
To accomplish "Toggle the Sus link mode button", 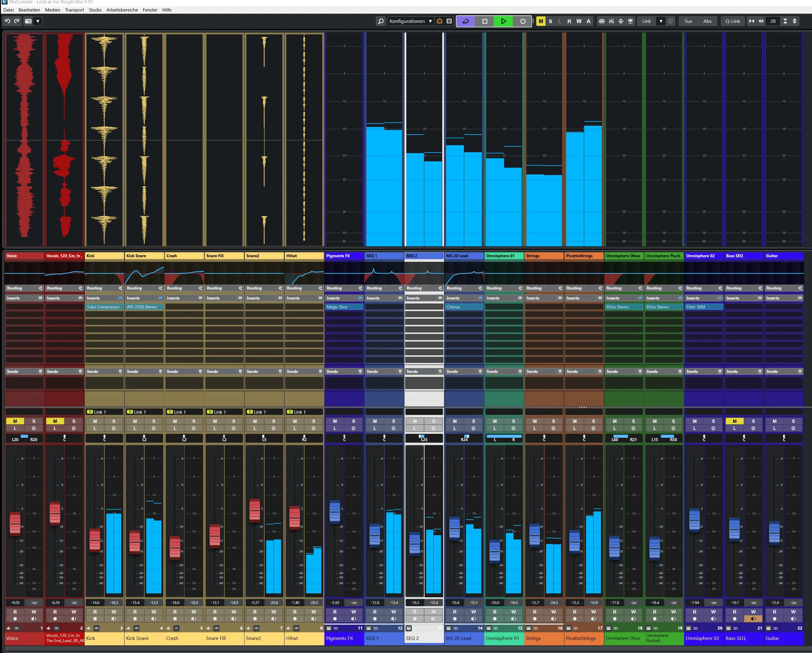I will [x=688, y=21].
